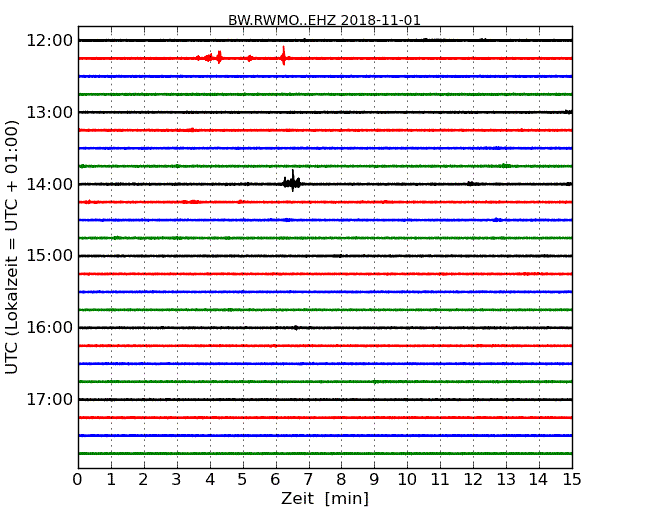The image size is (650, 520).
Task: Click the x-axis tick label 4
Action: pyautogui.click(x=210, y=480)
